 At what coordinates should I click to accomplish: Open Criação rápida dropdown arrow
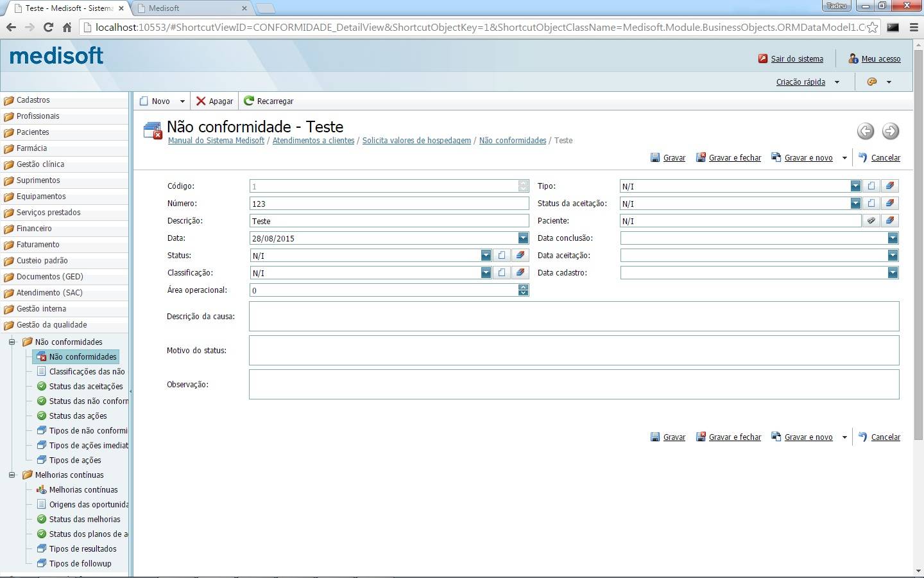[837, 82]
